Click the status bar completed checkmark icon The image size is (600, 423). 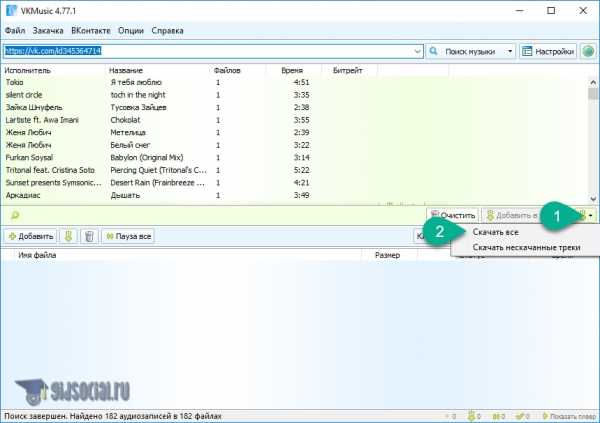coord(520,416)
